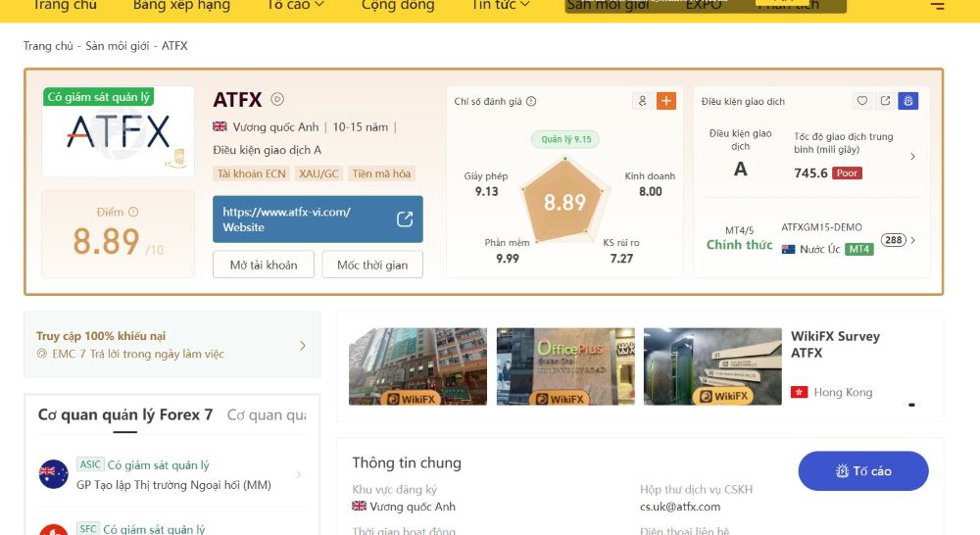
Task: Open the directory sign survey photo
Action: click(712, 366)
